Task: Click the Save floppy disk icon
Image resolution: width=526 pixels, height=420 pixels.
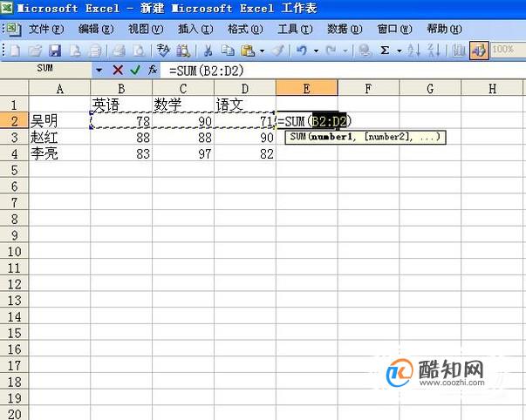Action: pyautogui.click(x=55, y=51)
